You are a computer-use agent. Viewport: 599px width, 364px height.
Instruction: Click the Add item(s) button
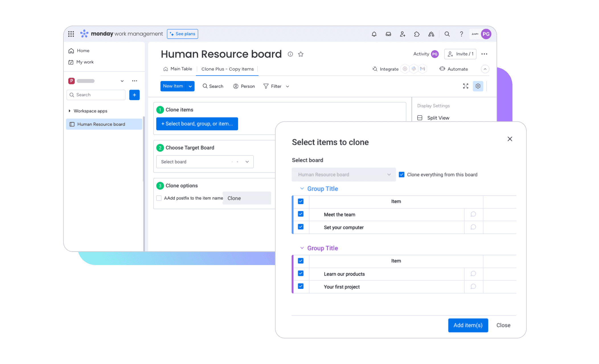pyautogui.click(x=468, y=325)
